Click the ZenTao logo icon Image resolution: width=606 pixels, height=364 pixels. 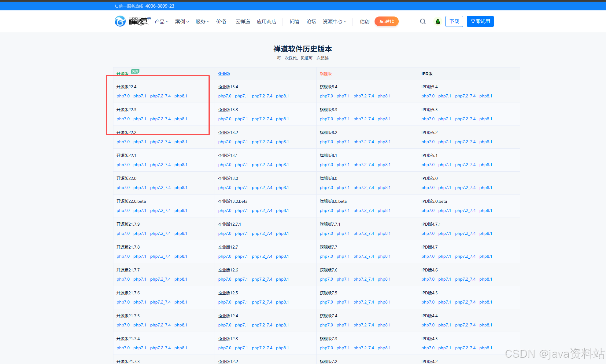pyautogui.click(x=120, y=21)
